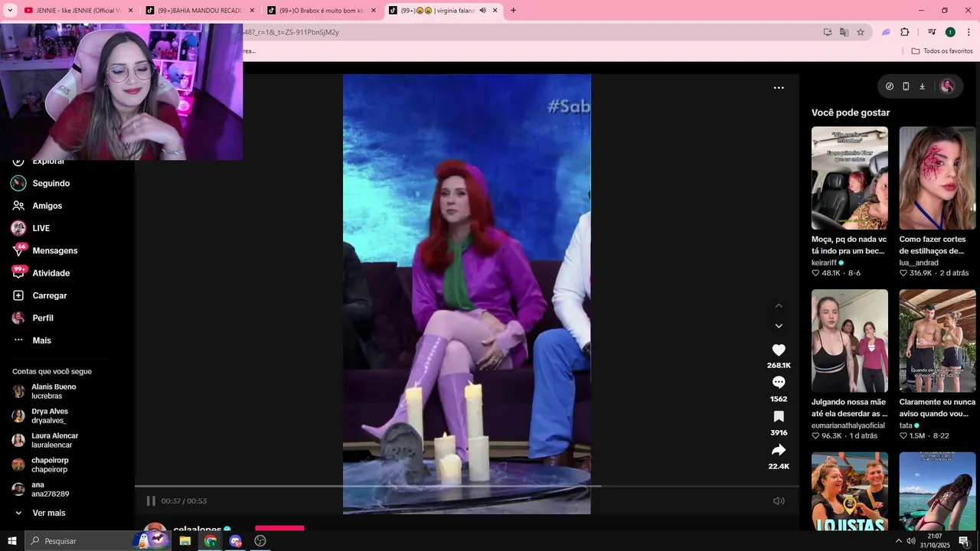Click the download desktop app icon
The width and height of the screenshot is (980, 551).
point(922,86)
